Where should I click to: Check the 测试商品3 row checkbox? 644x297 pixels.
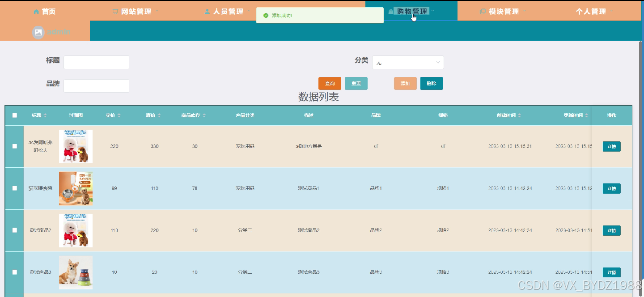(15, 272)
